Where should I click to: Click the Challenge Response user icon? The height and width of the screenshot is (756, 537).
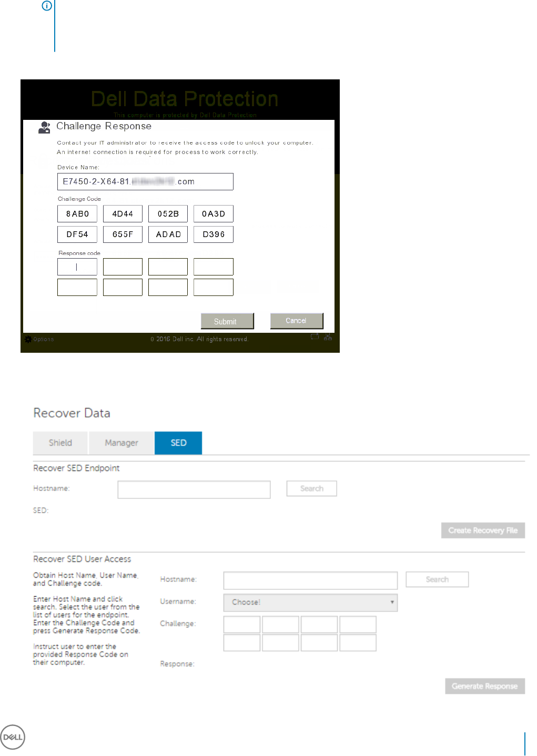[x=44, y=127]
